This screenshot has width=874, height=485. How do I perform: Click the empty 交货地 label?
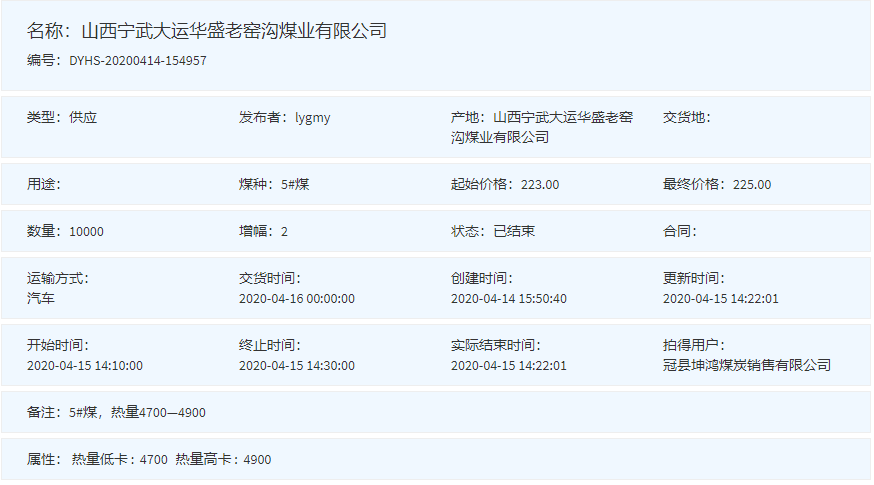686,118
